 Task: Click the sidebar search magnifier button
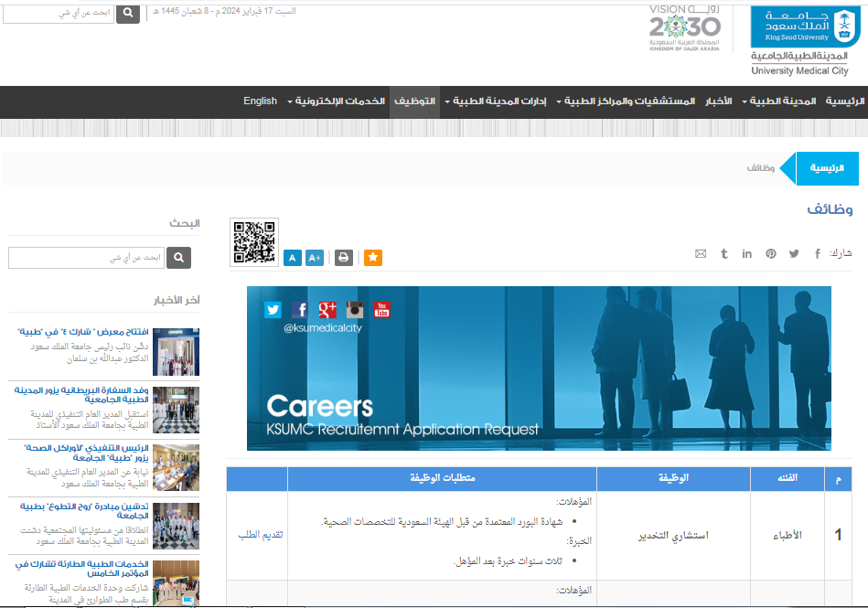(x=178, y=258)
